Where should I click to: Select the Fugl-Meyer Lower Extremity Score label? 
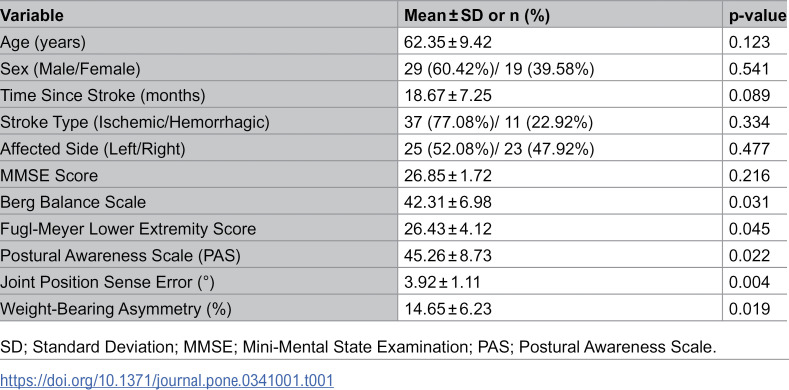coord(128,229)
